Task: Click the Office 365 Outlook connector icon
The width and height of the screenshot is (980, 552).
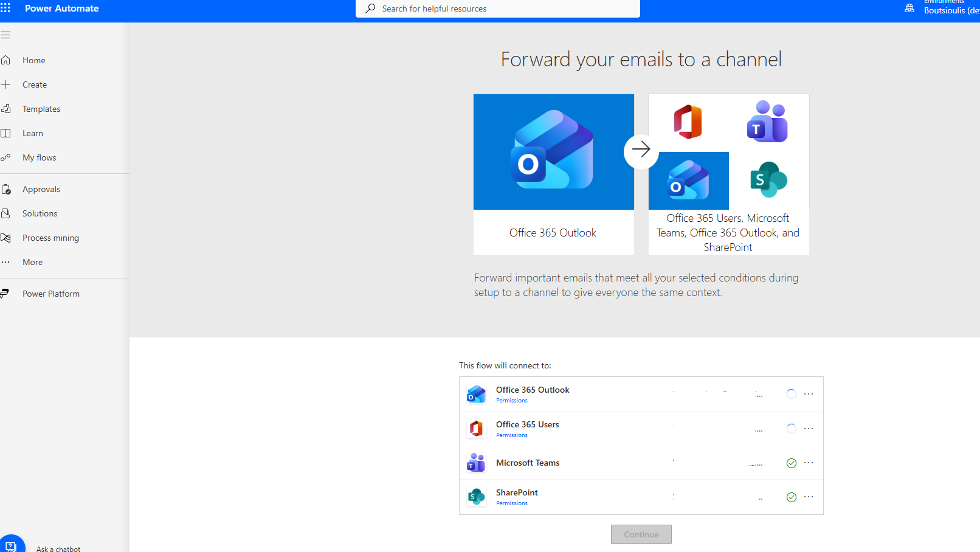Action: point(476,394)
